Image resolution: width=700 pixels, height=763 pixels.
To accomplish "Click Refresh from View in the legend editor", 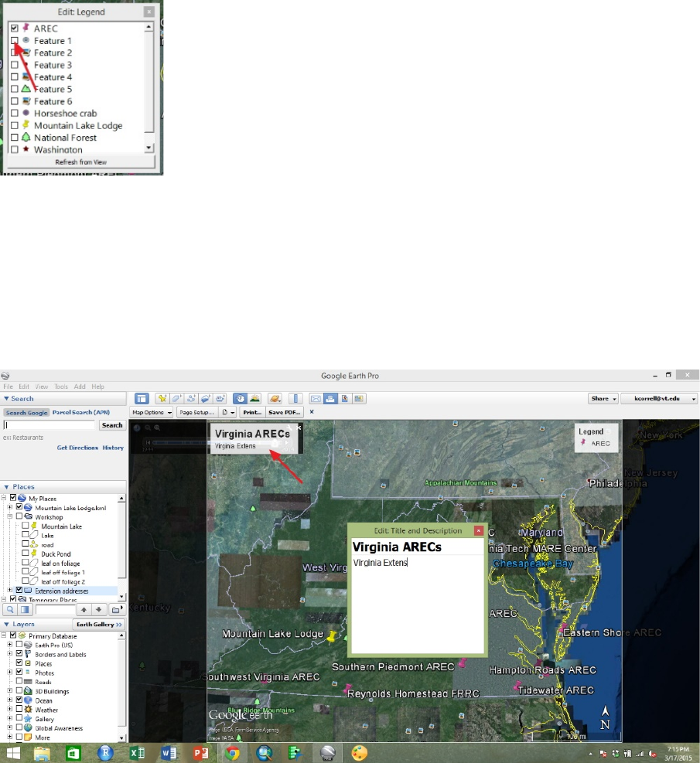I will 80,162.
